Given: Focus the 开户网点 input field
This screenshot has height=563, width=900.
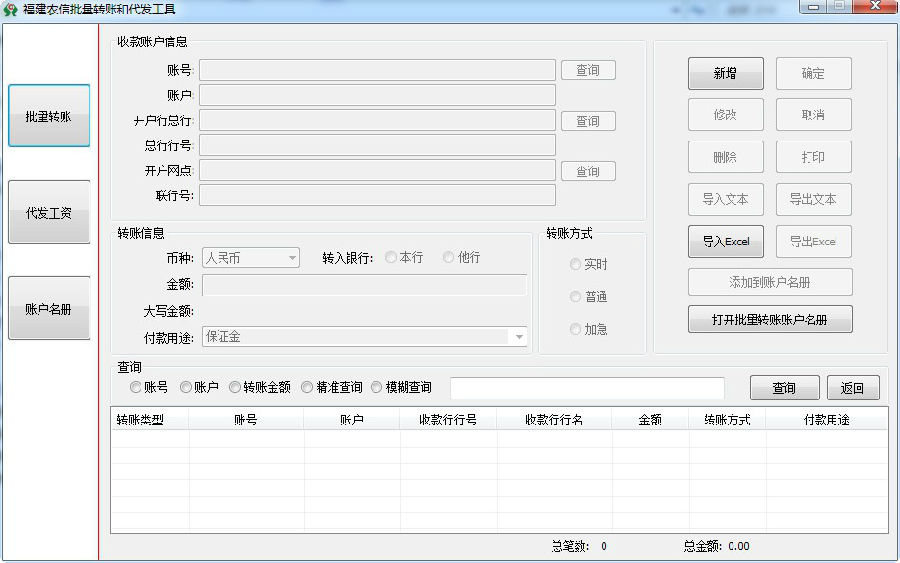Looking at the screenshot, I should point(377,170).
